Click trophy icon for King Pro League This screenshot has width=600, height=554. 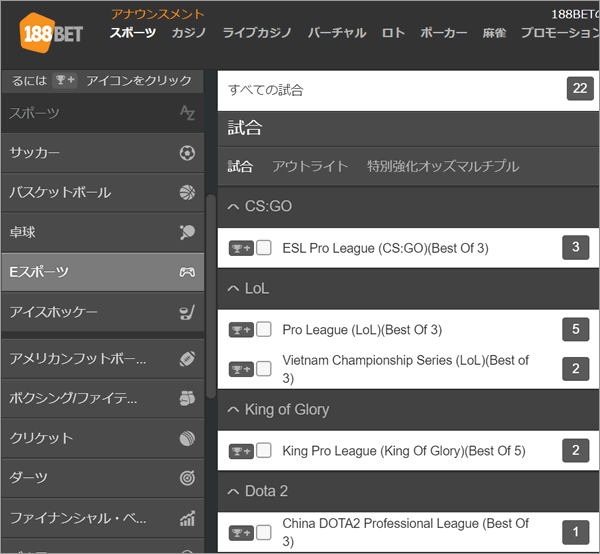[241, 451]
